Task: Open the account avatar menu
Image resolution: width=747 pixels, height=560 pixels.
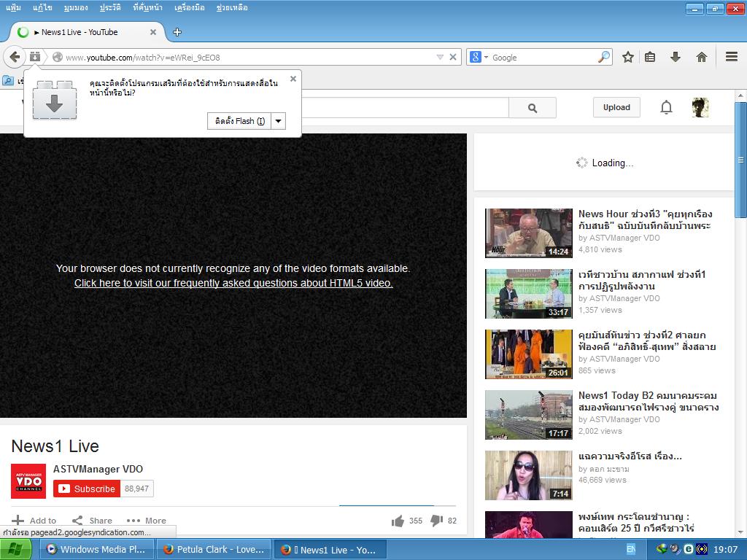Action: [700, 108]
